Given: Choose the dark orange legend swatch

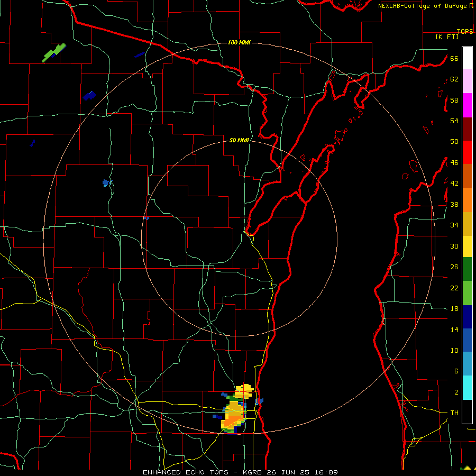Looking at the screenshot, I should point(467,176).
